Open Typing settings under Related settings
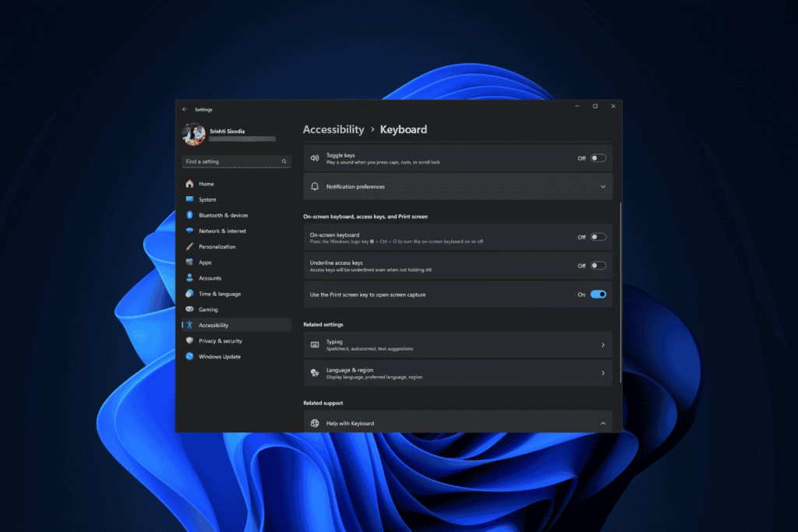 tap(457, 344)
